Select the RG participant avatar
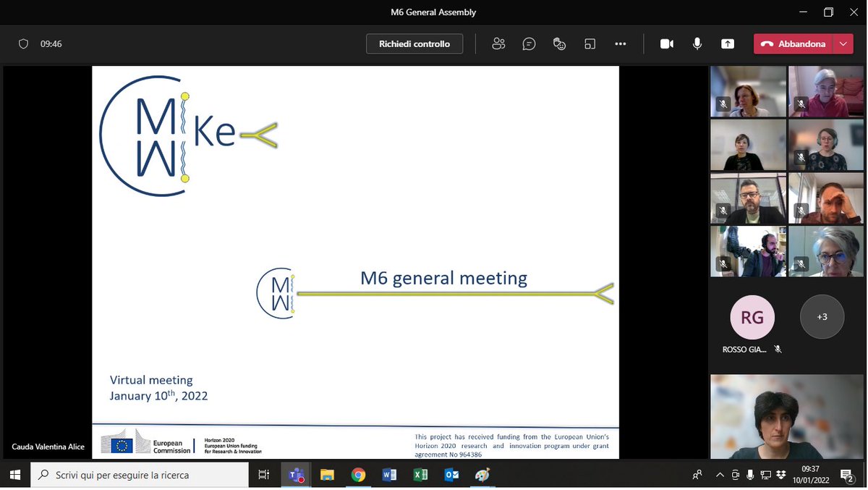 coord(752,316)
